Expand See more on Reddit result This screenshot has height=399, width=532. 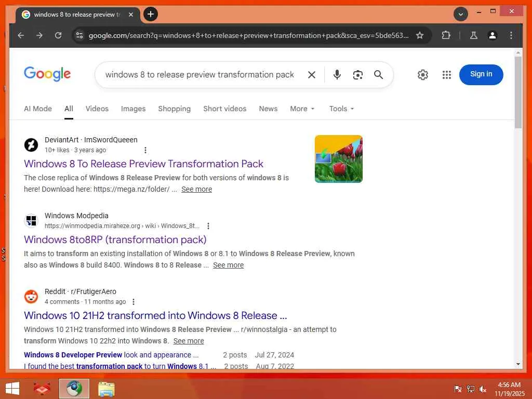(x=188, y=341)
